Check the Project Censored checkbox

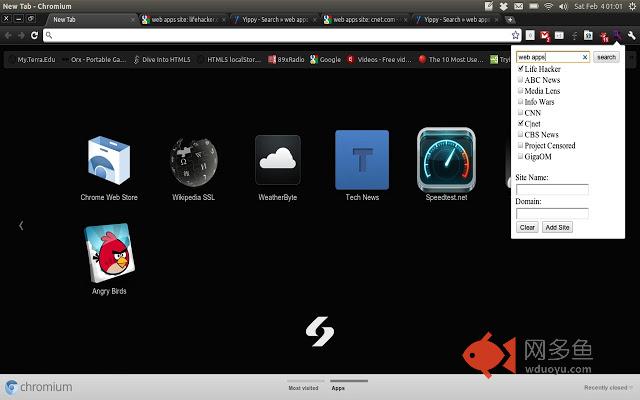click(x=520, y=145)
